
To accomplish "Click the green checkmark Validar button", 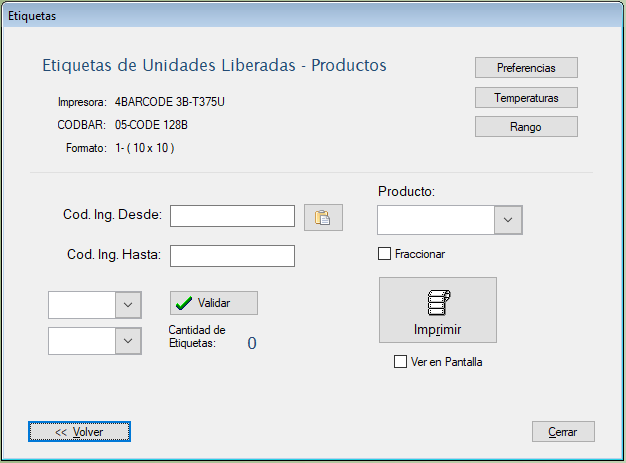I will tap(214, 303).
